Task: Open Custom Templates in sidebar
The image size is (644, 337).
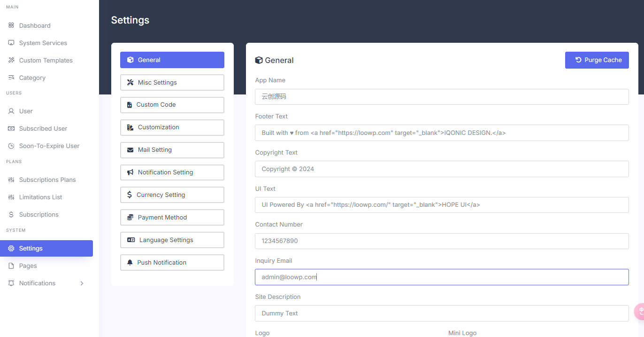Action: pyautogui.click(x=46, y=60)
